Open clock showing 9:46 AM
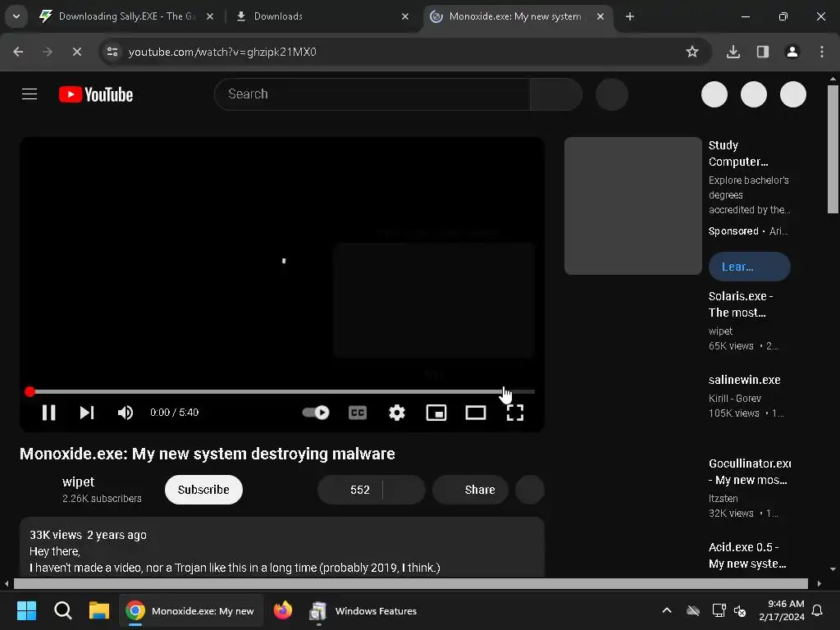Viewport: 840px width, 630px height. [x=782, y=610]
